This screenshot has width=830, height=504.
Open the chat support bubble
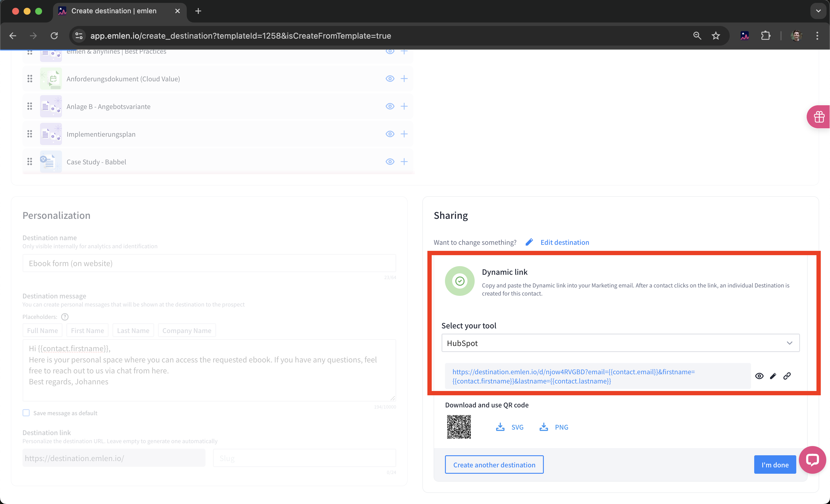[x=812, y=460]
